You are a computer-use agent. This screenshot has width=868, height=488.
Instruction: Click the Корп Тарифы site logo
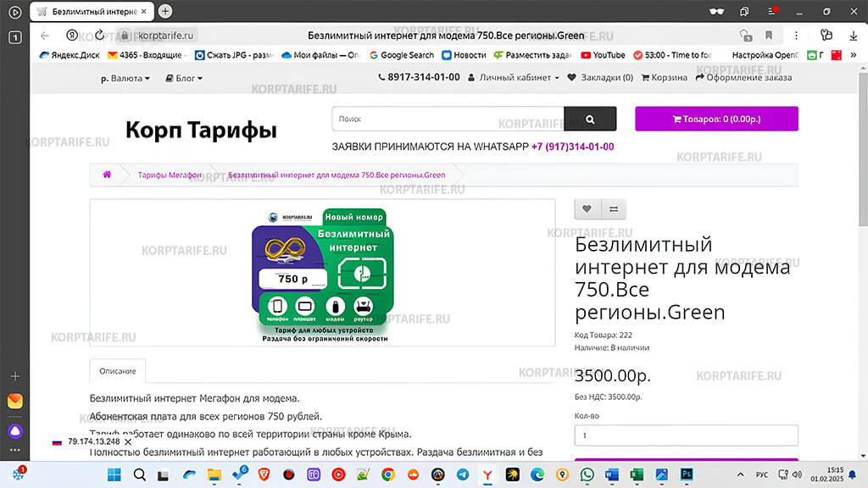[x=201, y=130]
